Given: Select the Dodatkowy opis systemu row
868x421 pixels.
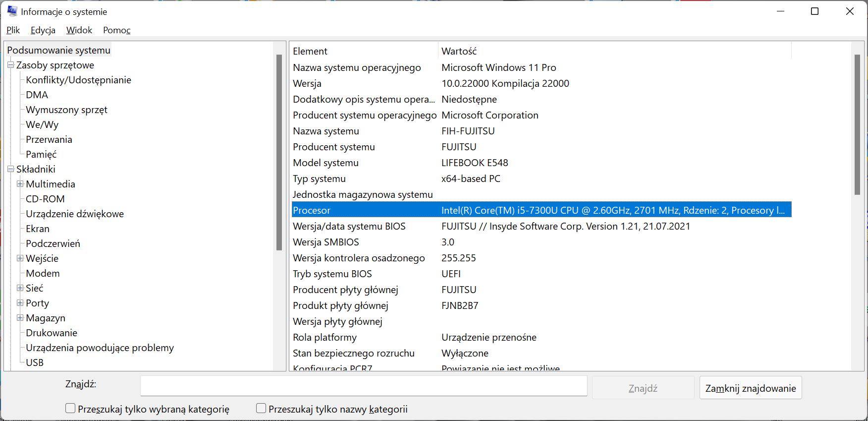Looking at the screenshot, I should click(542, 99).
